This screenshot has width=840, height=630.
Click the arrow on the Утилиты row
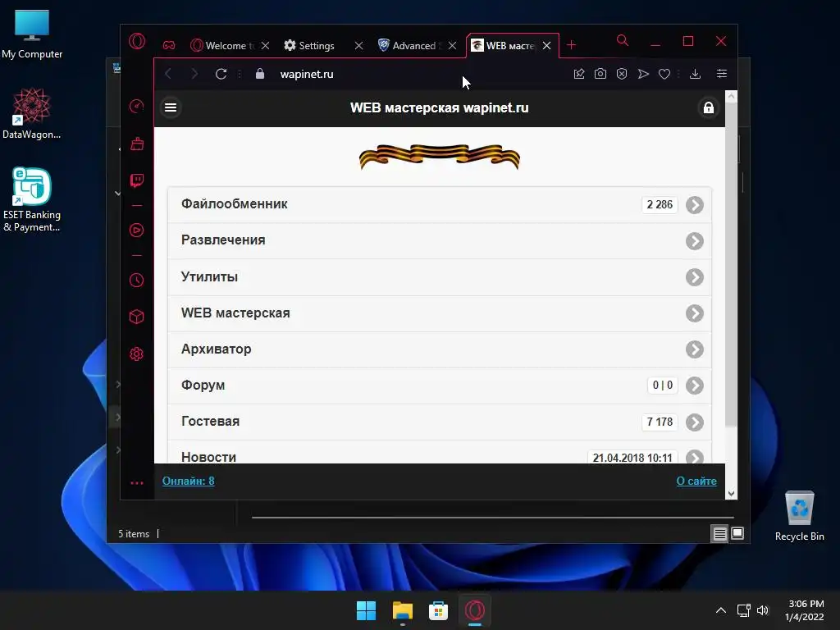(695, 277)
